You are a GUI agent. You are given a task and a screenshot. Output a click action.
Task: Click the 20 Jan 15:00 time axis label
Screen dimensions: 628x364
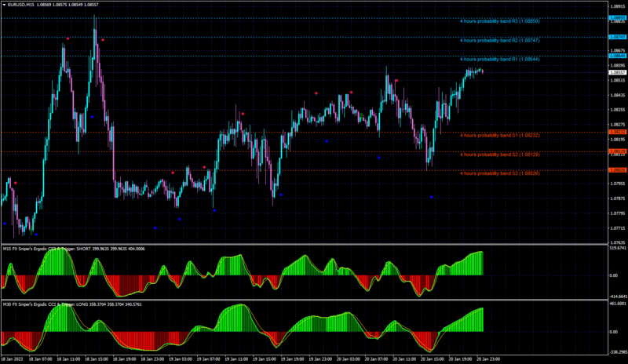pyautogui.click(x=433, y=359)
